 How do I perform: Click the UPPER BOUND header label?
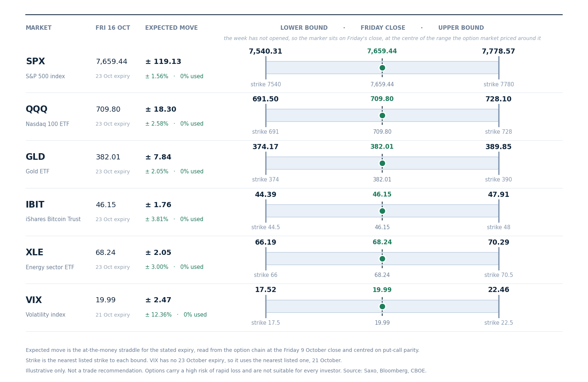(461, 28)
